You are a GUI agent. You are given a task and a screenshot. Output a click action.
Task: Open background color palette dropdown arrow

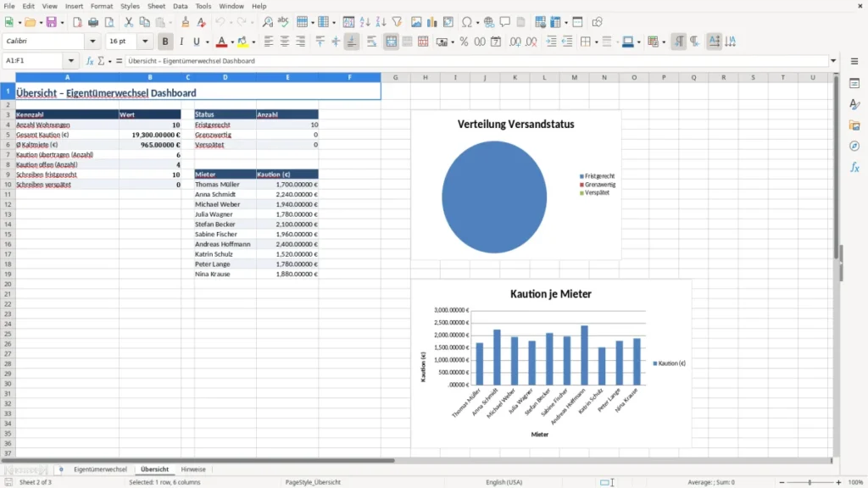point(253,42)
